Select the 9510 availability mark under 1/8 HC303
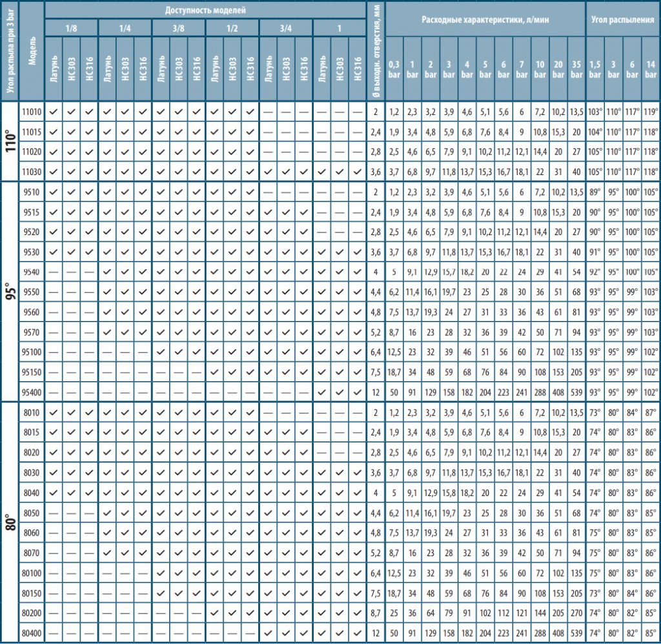Screen dimensions: 661x644 (x=71, y=192)
